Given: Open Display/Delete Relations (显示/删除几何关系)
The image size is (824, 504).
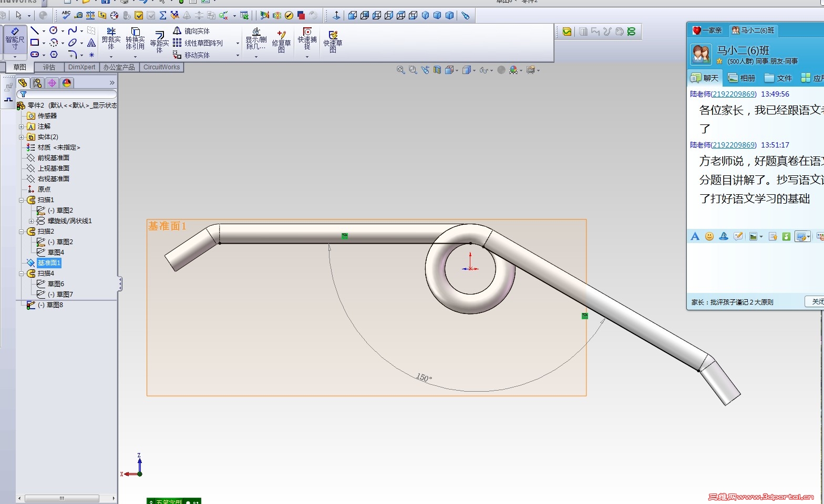Looking at the screenshot, I should click(x=256, y=39).
